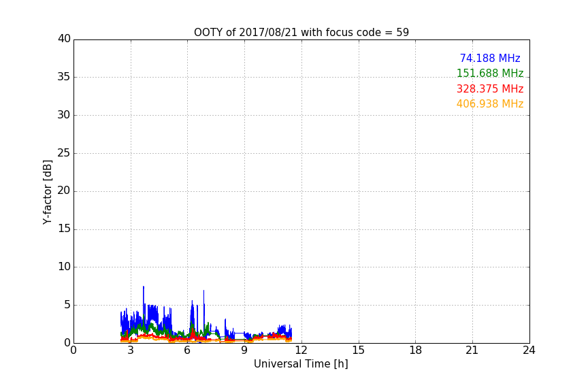Click the y-axis tick label 15
This screenshot has height=392, width=588.
(64, 229)
